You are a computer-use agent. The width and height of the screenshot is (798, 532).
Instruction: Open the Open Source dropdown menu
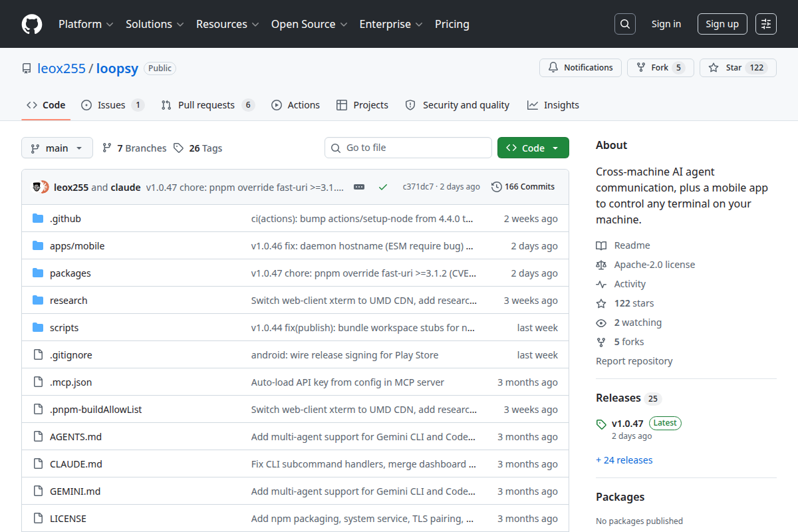coord(309,24)
